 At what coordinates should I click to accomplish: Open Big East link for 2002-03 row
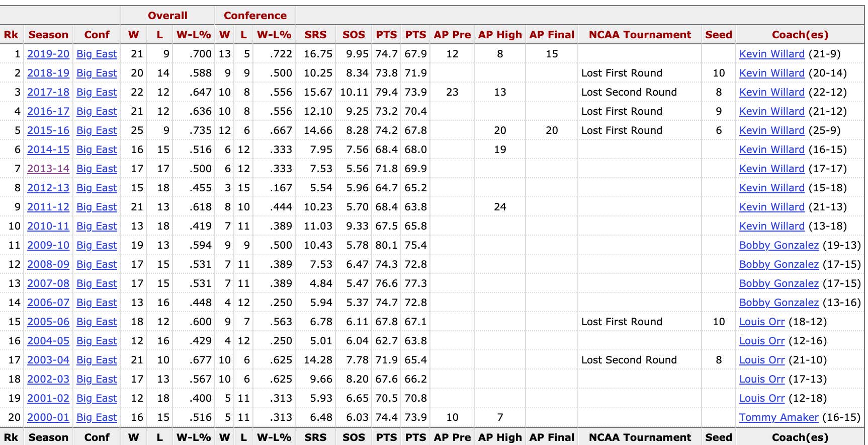click(97, 379)
